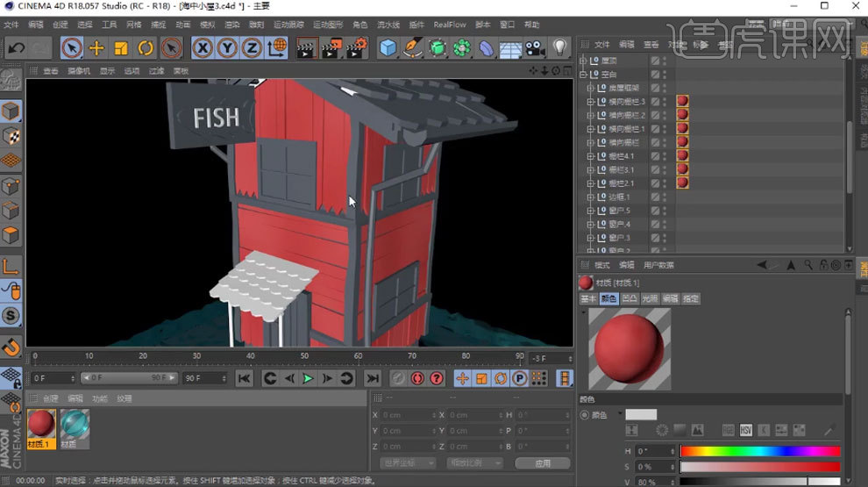The width and height of the screenshot is (868, 487).
Task: Toggle the Z axis lock
Action: pyautogui.click(x=252, y=48)
